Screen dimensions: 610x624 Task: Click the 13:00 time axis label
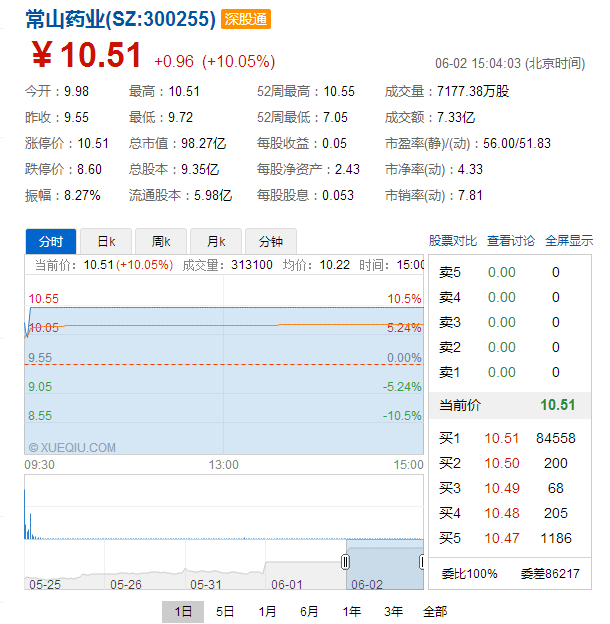pyautogui.click(x=224, y=465)
